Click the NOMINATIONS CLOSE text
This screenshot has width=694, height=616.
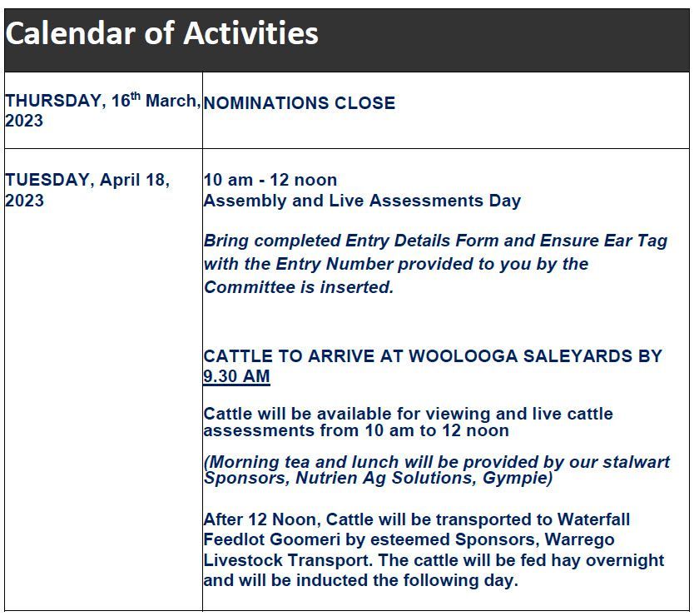pos(300,102)
